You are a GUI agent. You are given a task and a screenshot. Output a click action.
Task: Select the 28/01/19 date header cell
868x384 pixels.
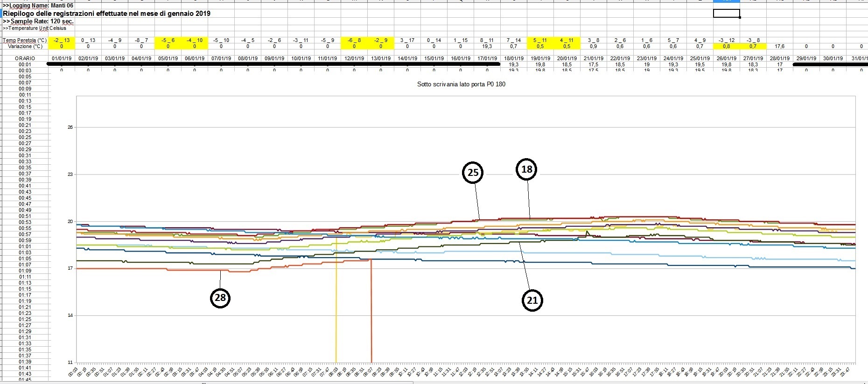[779, 58]
